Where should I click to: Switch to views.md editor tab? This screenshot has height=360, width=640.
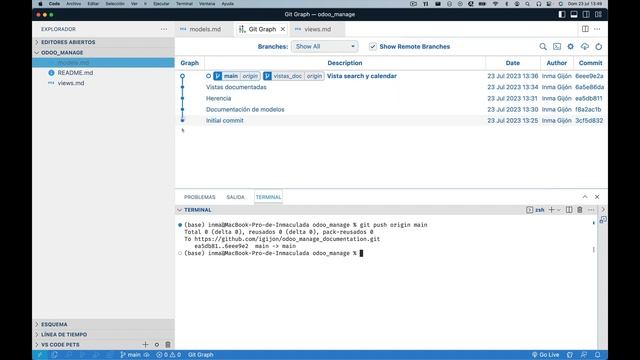click(317, 29)
